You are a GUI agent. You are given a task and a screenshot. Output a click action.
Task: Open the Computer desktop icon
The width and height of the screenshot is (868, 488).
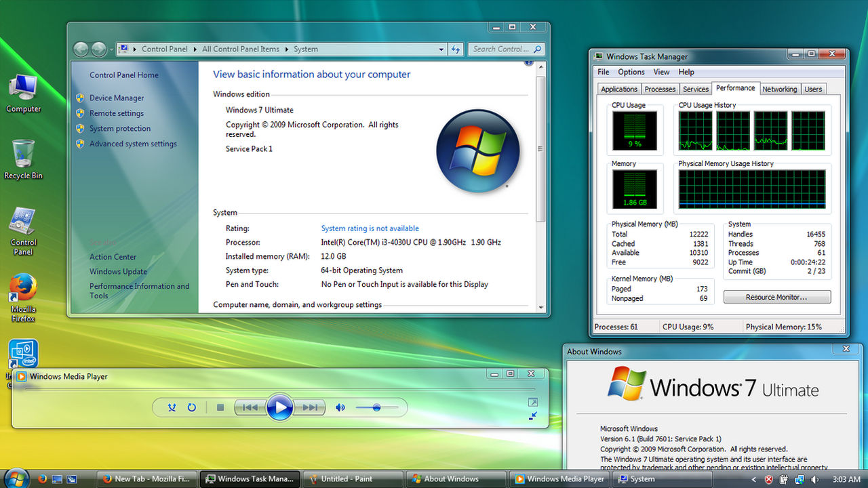[23, 93]
